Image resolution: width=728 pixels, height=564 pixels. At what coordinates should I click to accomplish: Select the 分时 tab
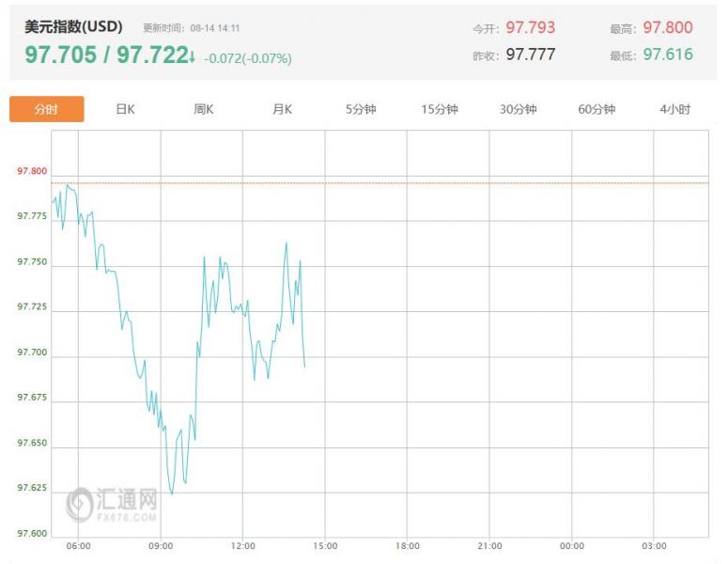pyautogui.click(x=46, y=109)
